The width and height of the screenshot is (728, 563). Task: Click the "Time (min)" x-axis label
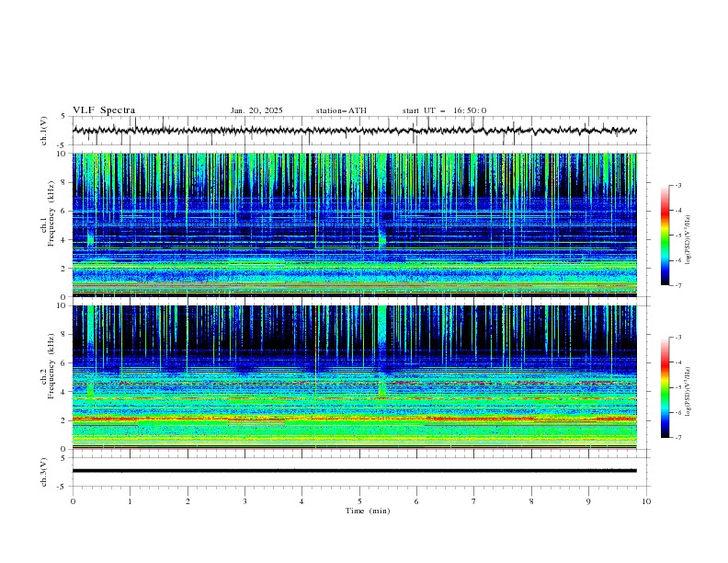pos(368,511)
